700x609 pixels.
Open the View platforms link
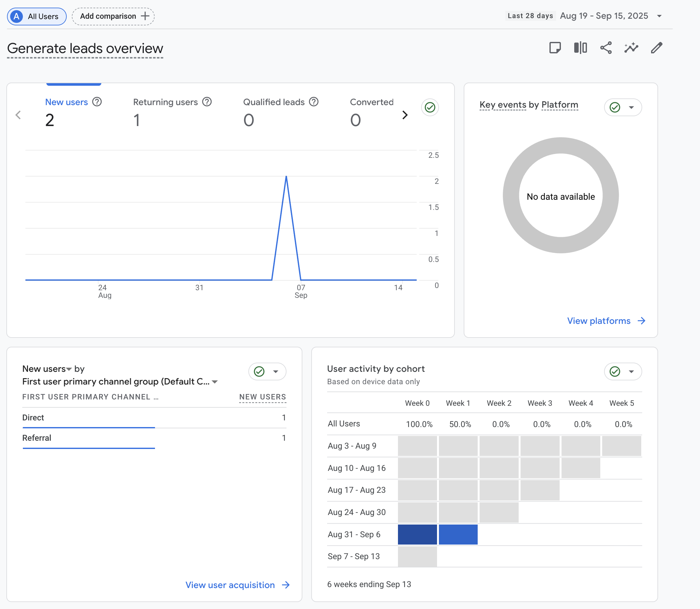point(606,321)
